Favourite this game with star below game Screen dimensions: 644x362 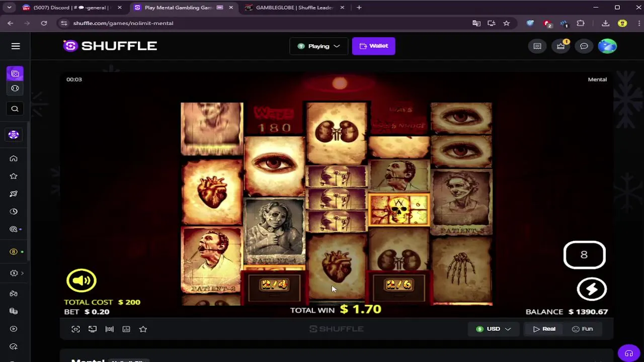143,329
